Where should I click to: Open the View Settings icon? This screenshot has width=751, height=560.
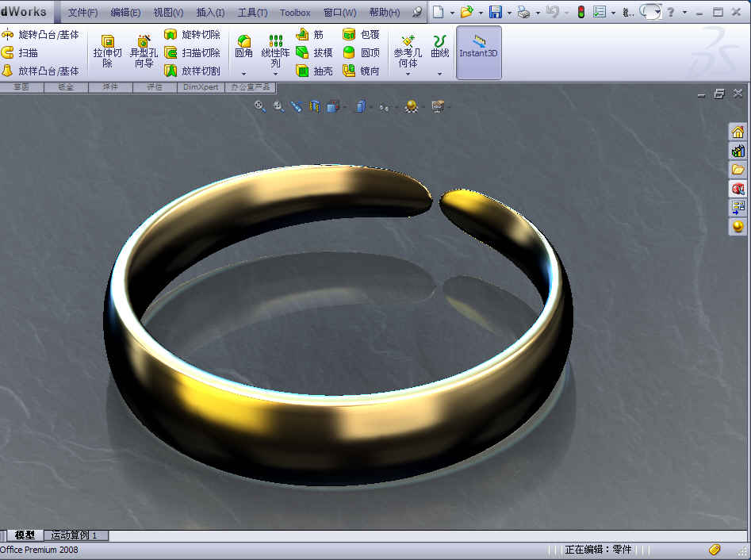click(437, 106)
